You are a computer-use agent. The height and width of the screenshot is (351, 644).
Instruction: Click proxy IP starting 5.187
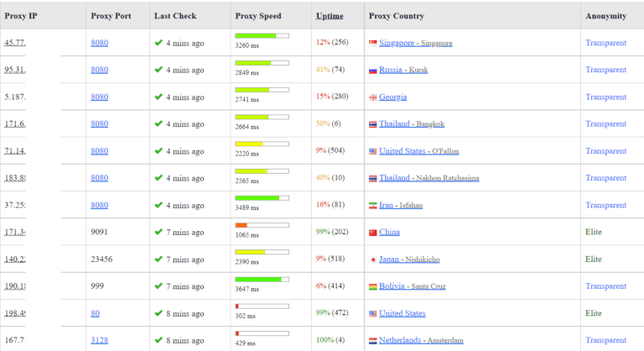15,97
